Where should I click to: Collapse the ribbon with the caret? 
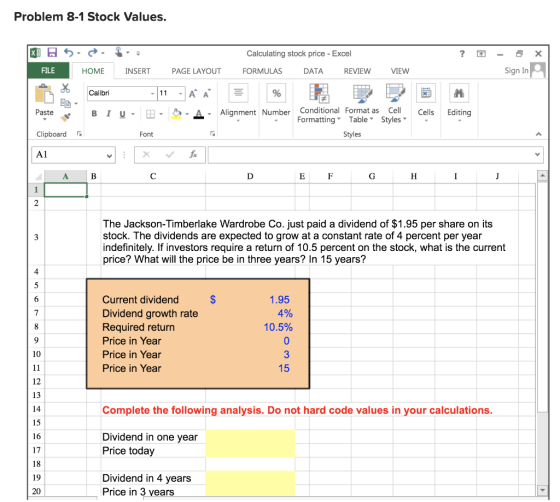(x=539, y=134)
